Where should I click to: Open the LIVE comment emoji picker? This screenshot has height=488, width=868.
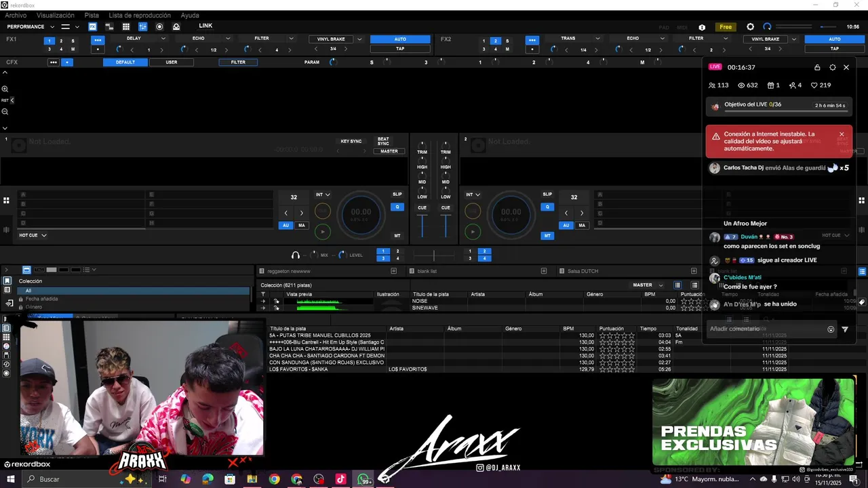coord(831,329)
